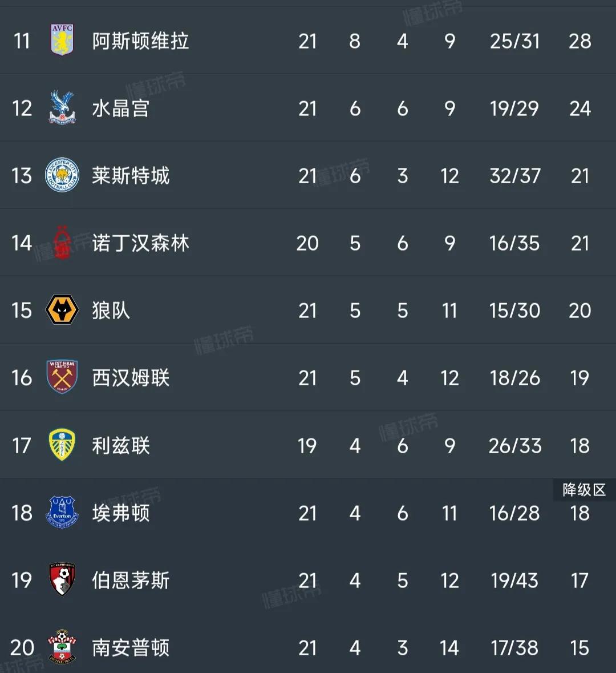616x673 pixels.
Task: Click the Leeds United shield badge
Action: pyautogui.click(x=62, y=445)
